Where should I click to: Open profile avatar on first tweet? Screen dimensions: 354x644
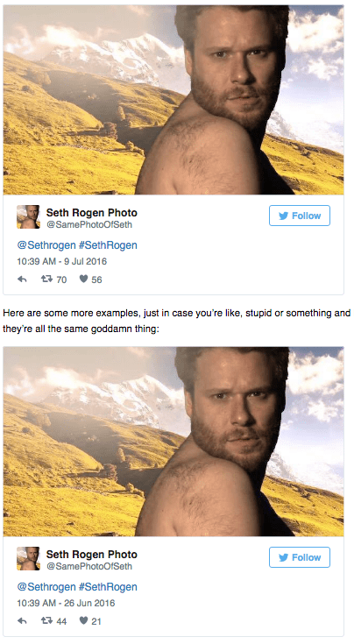[28, 217]
